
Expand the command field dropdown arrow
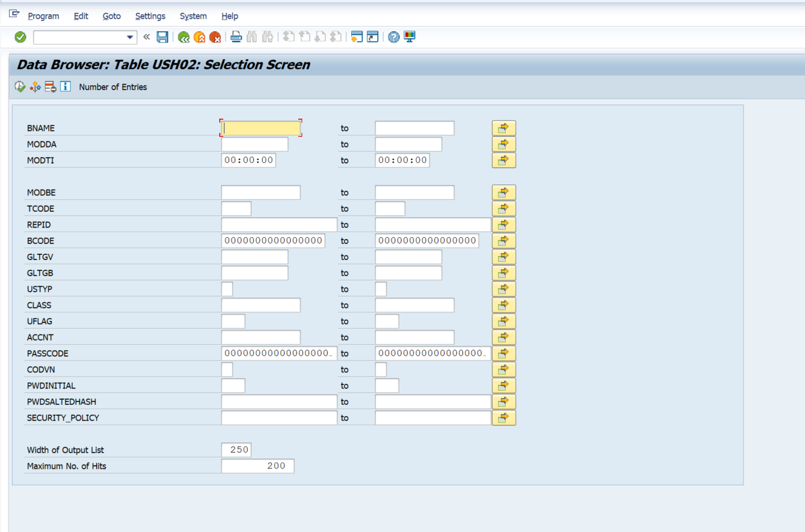(130, 37)
